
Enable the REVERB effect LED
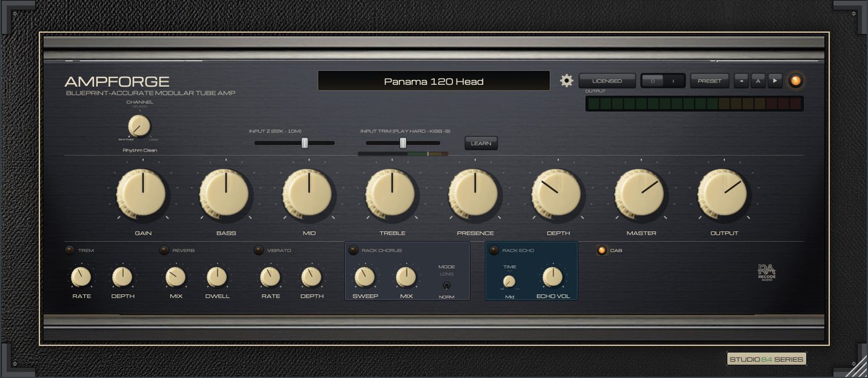[164, 250]
